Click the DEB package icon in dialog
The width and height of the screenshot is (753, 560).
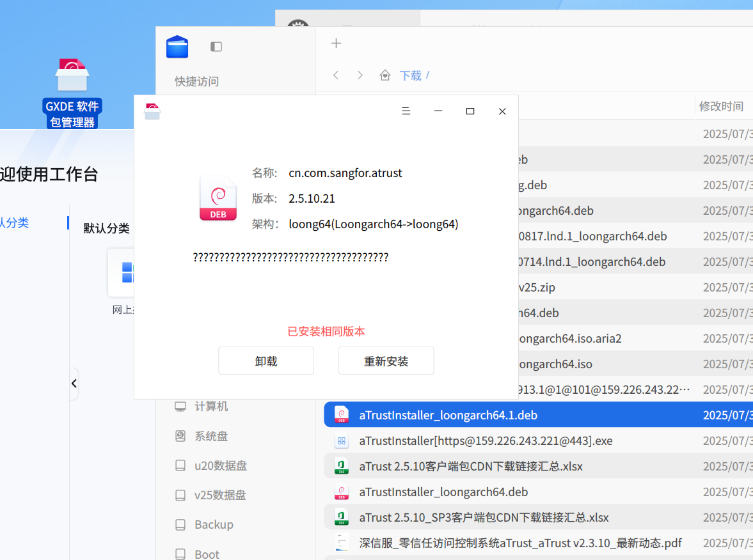[x=218, y=198]
